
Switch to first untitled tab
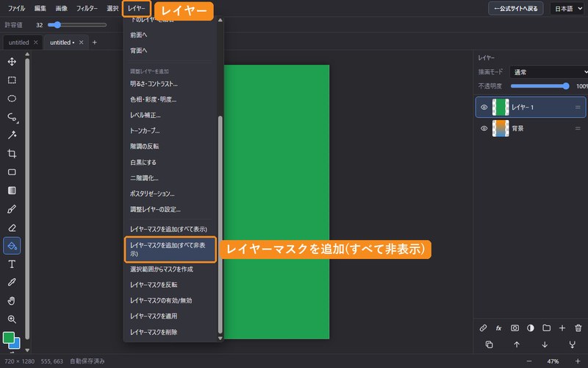pyautogui.click(x=19, y=43)
